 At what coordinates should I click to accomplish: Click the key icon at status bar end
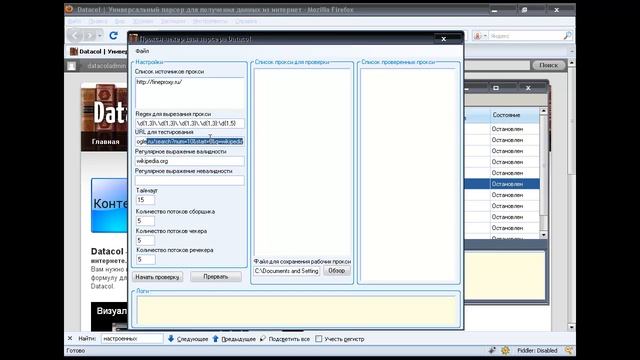(569, 350)
